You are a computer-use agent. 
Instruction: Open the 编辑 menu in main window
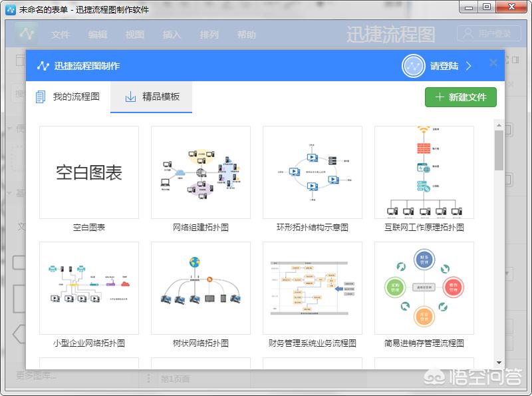coord(98,35)
